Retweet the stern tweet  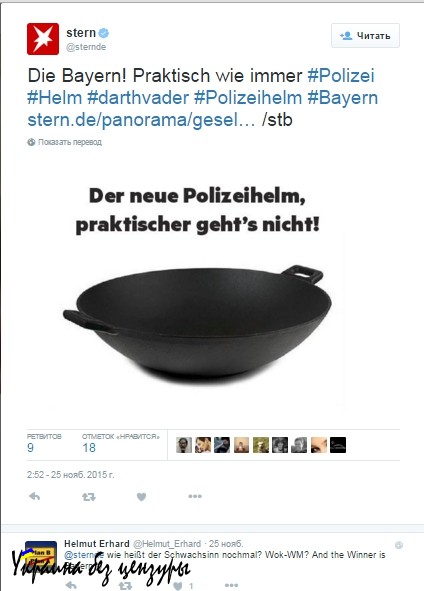pos(89,497)
